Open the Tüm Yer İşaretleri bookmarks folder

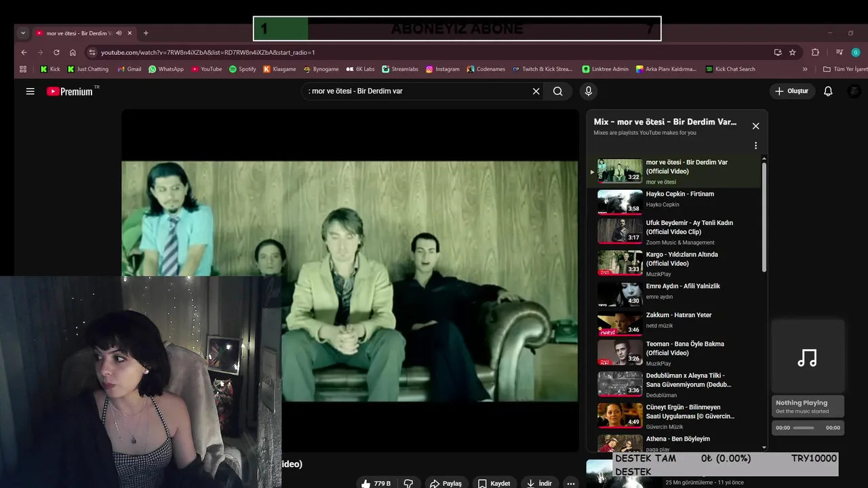pos(845,69)
